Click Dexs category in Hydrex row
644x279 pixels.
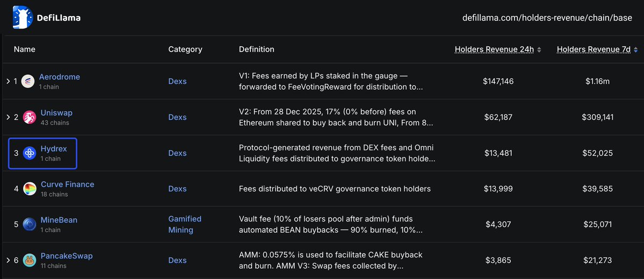[x=177, y=153]
